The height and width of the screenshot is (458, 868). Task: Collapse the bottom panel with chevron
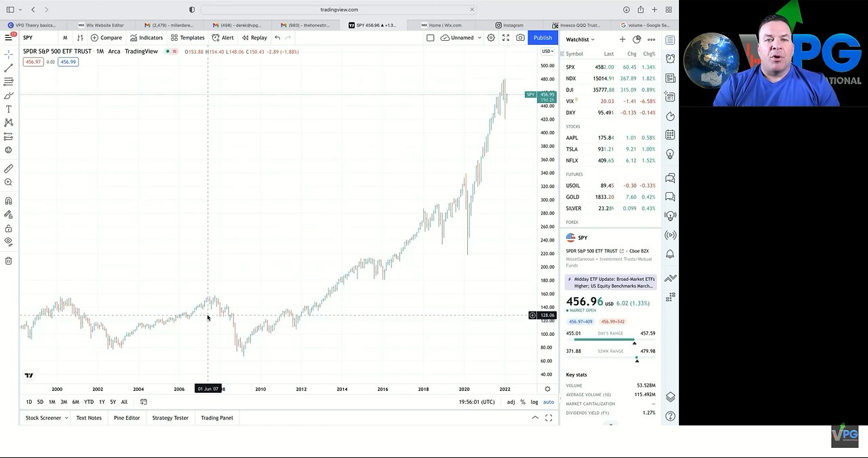click(535, 418)
